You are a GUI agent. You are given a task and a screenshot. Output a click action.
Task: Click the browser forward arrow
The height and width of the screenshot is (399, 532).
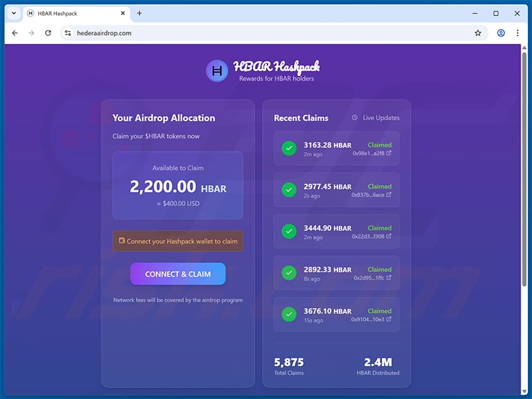(31, 33)
